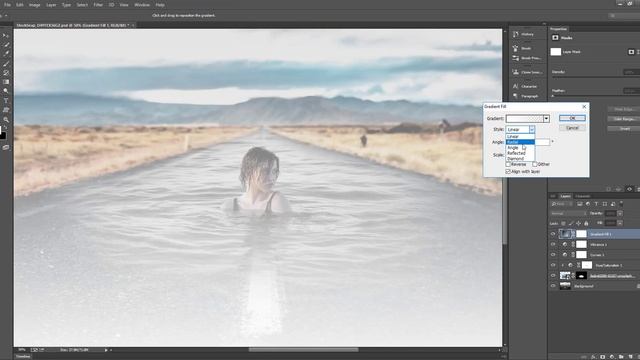Open the Clone Source panel icon
The width and height of the screenshot is (640, 360).
[516, 72]
